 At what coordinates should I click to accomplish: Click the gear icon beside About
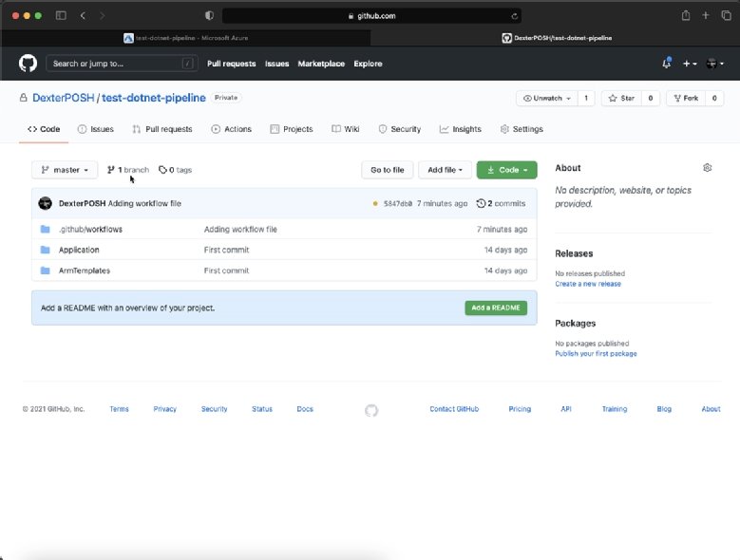point(707,168)
